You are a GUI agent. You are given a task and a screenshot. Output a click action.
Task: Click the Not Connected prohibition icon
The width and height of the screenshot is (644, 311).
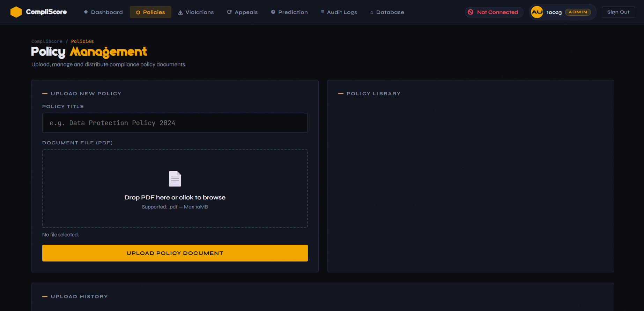(x=471, y=12)
